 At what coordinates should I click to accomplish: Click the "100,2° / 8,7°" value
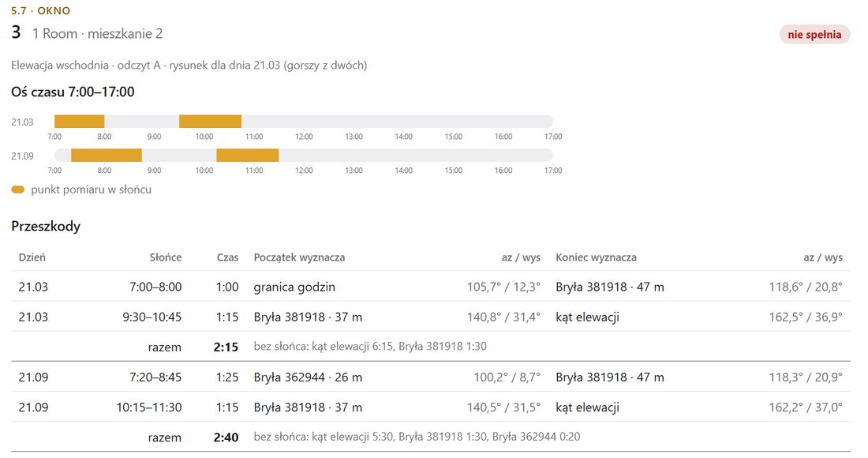[507, 377]
